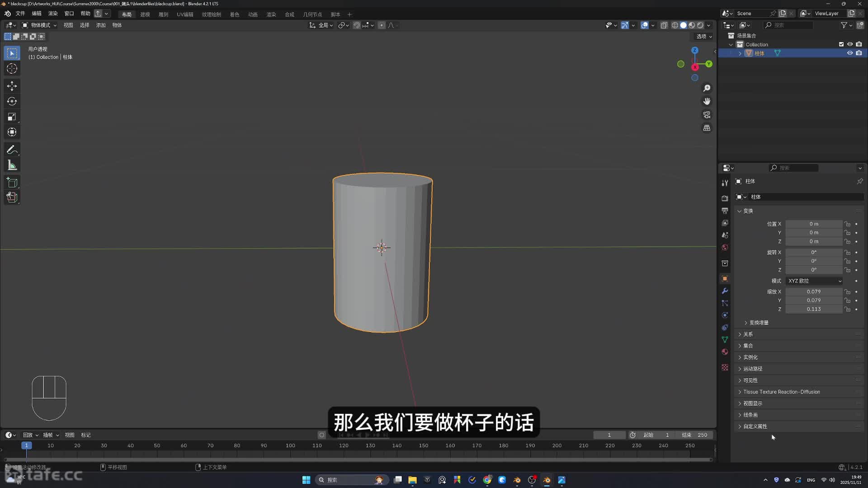Open the Material properties tab
This screenshot has width=868, height=488.
(725, 352)
